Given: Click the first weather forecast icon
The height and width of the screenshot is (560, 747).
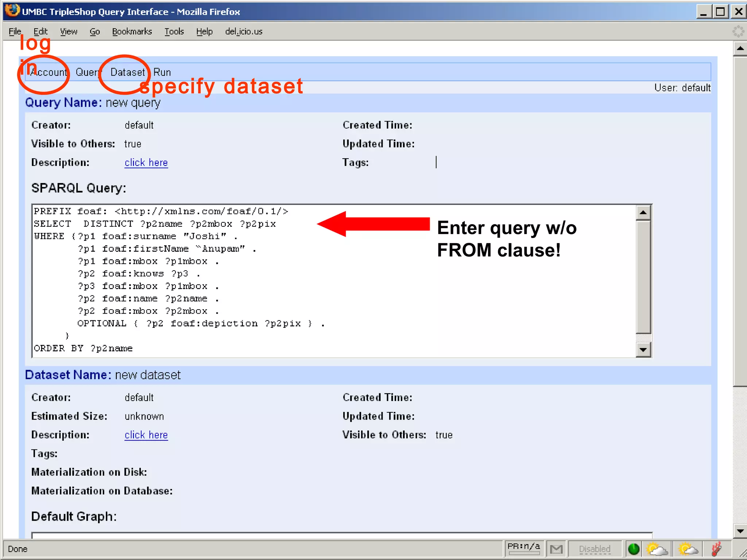Looking at the screenshot, I should (x=657, y=549).
